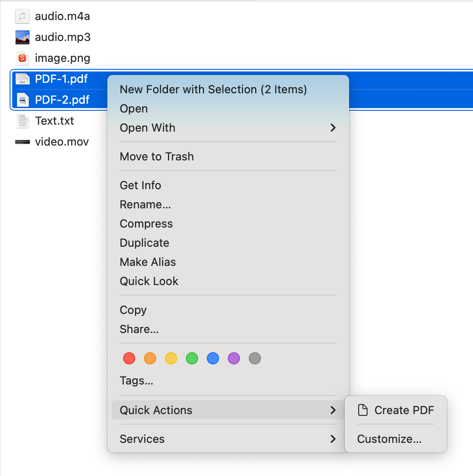Screen dimensions: 473x476
Task: Apply the green color tag
Action: click(x=192, y=359)
